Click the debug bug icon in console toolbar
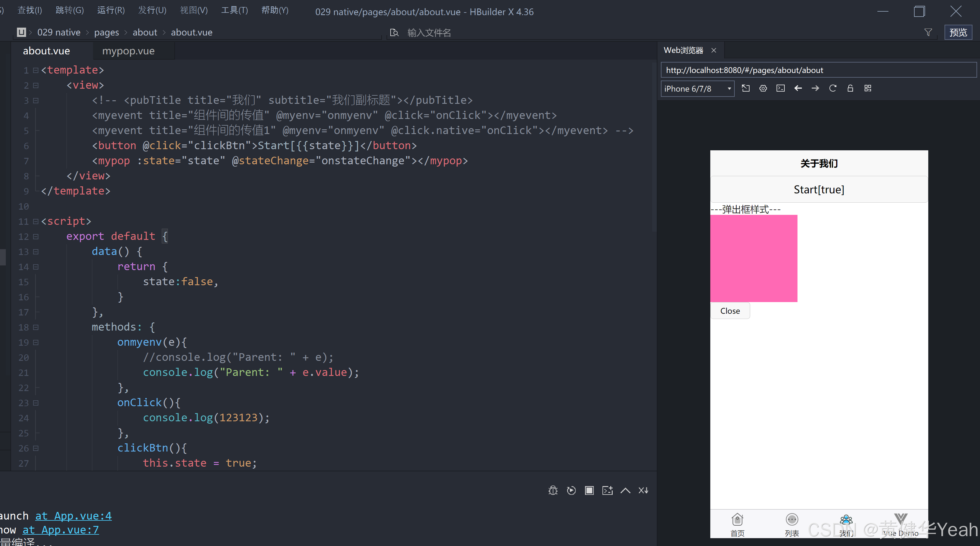The image size is (980, 546). pyautogui.click(x=553, y=490)
